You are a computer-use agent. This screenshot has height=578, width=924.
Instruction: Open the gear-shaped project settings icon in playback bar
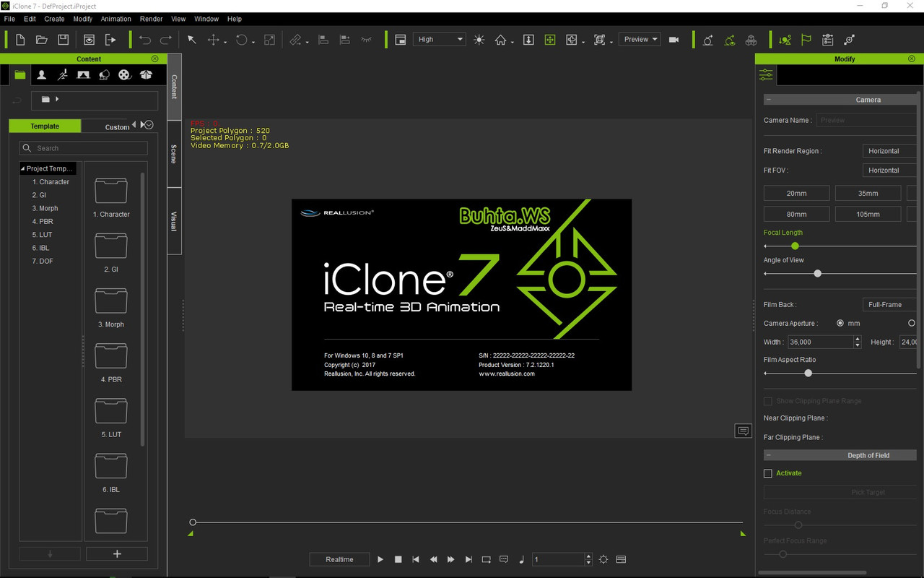click(603, 559)
